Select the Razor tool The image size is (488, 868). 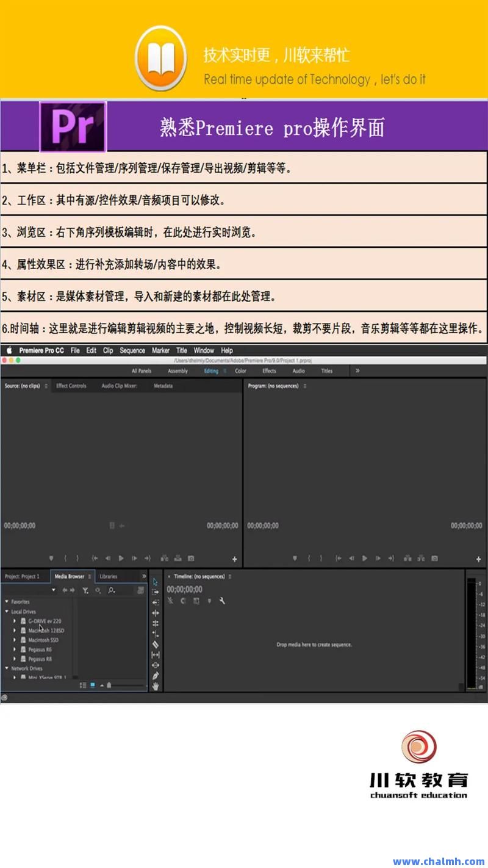[156, 644]
